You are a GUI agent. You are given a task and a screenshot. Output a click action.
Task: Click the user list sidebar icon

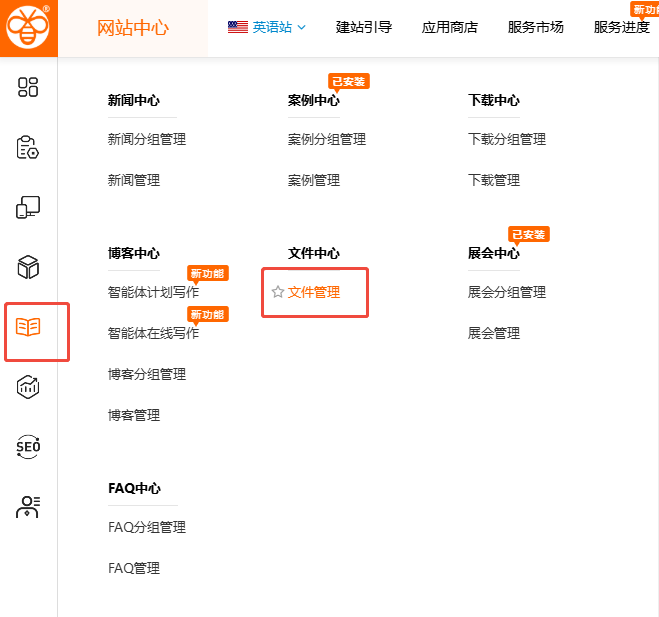pyautogui.click(x=28, y=507)
